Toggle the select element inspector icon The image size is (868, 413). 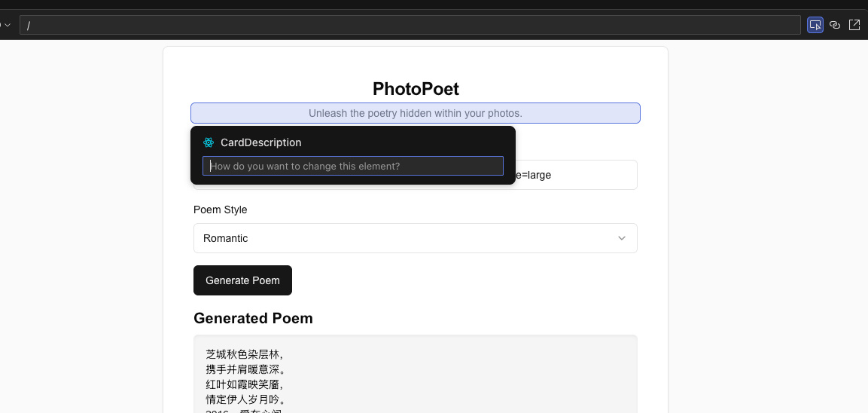point(815,25)
